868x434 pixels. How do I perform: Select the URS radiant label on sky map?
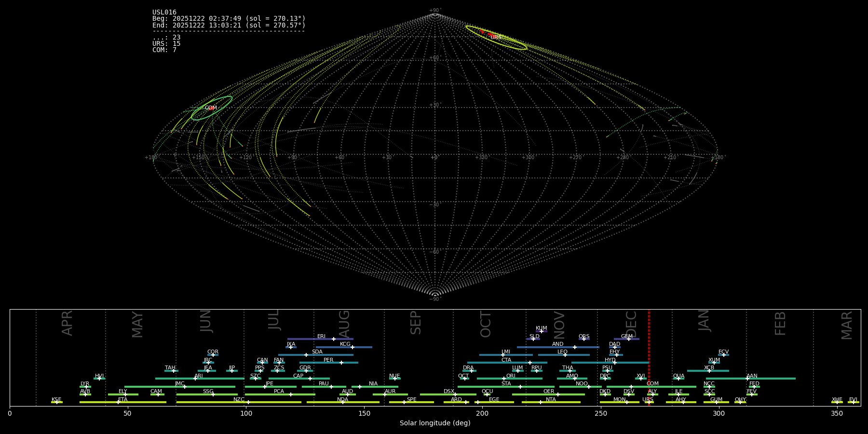496,37
